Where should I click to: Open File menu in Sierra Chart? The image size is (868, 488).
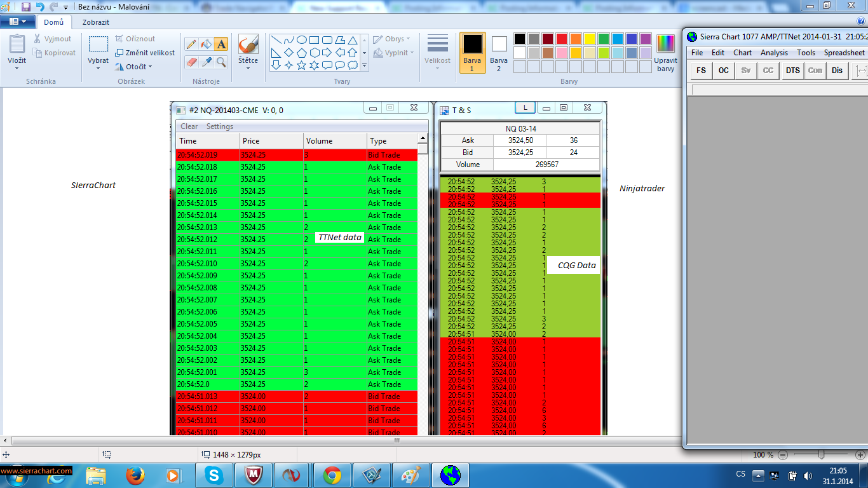coord(697,53)
